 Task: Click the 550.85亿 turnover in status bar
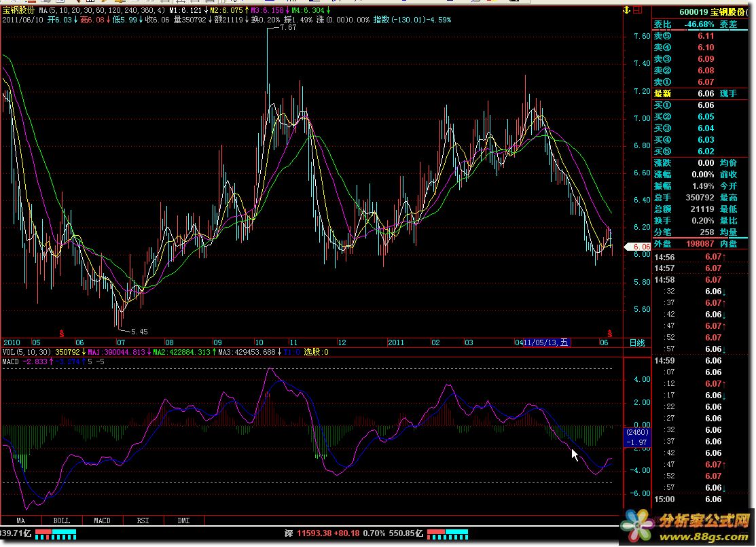406,533
